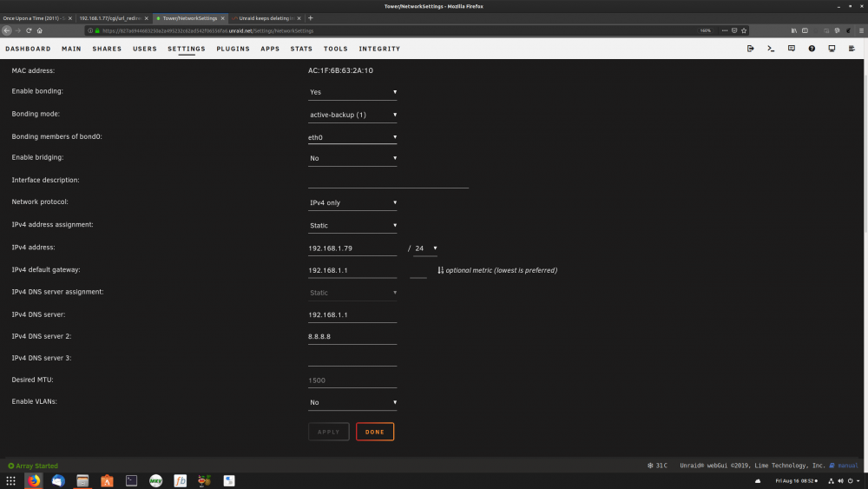The height and width of the screenshot is (489, 868).
Task: Open IPv4 DNS server assignment dropdown
Action: pyautogui.click(x=352, y=293)
